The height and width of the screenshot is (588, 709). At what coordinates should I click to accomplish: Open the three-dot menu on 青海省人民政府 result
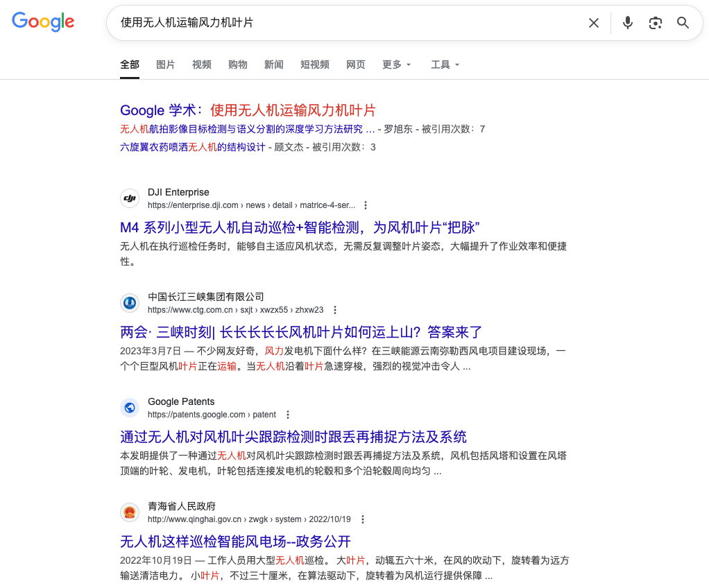pyautogui.click(x=364, y=519)
